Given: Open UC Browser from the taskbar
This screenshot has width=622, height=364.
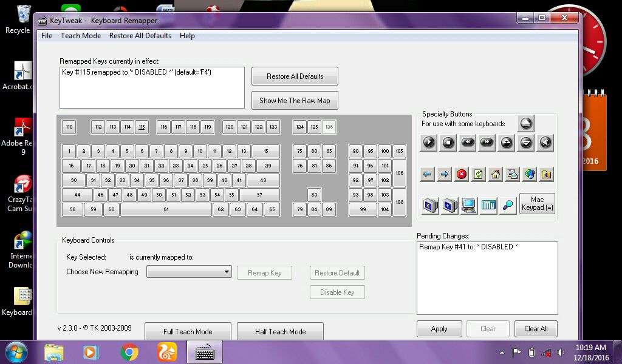Looking at the screenshot, I should pos(166,352).
